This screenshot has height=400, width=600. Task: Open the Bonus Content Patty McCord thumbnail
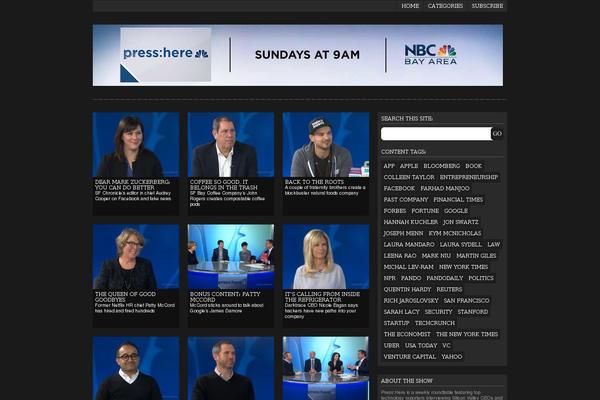pos(231,256)
